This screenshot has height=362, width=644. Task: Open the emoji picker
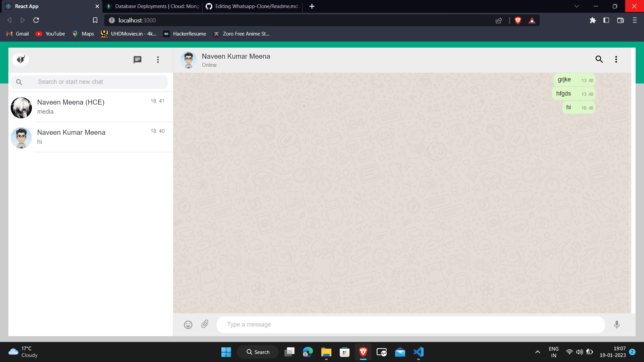click(x=188, y=324)
